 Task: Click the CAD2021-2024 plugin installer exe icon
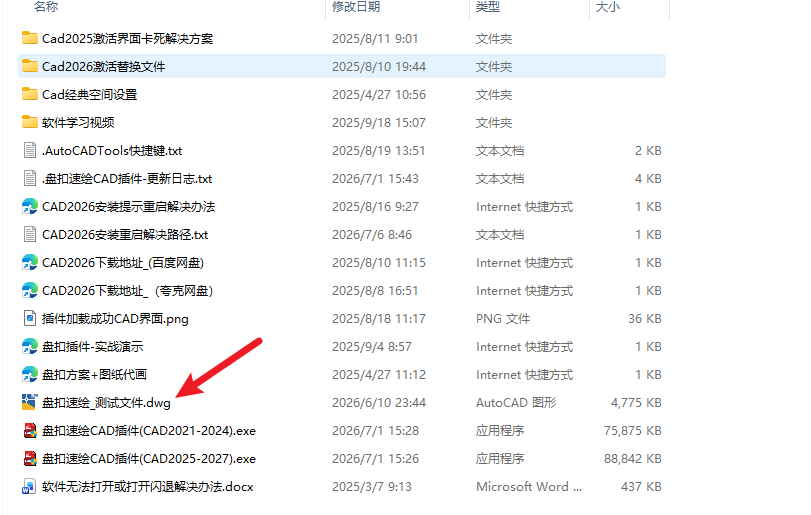[30, 430]
